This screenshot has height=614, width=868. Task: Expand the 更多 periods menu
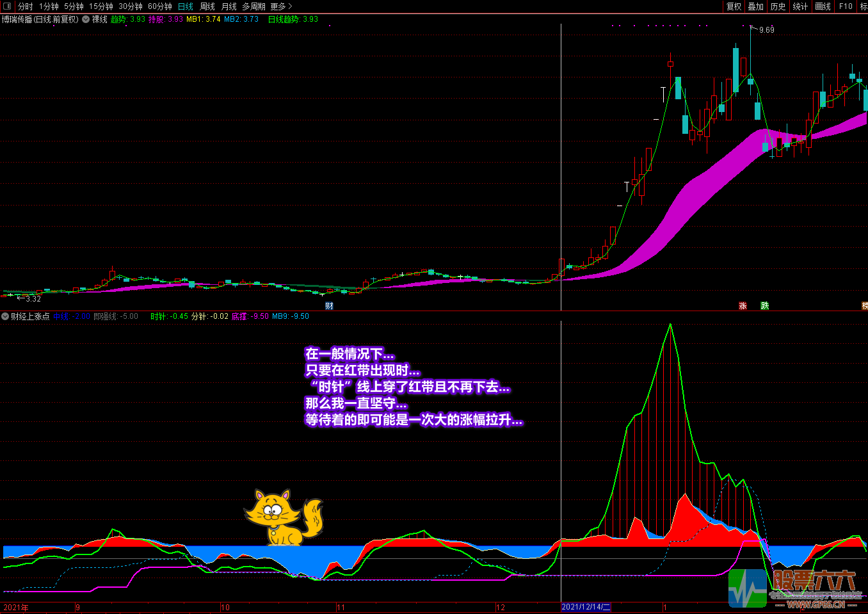280,6
